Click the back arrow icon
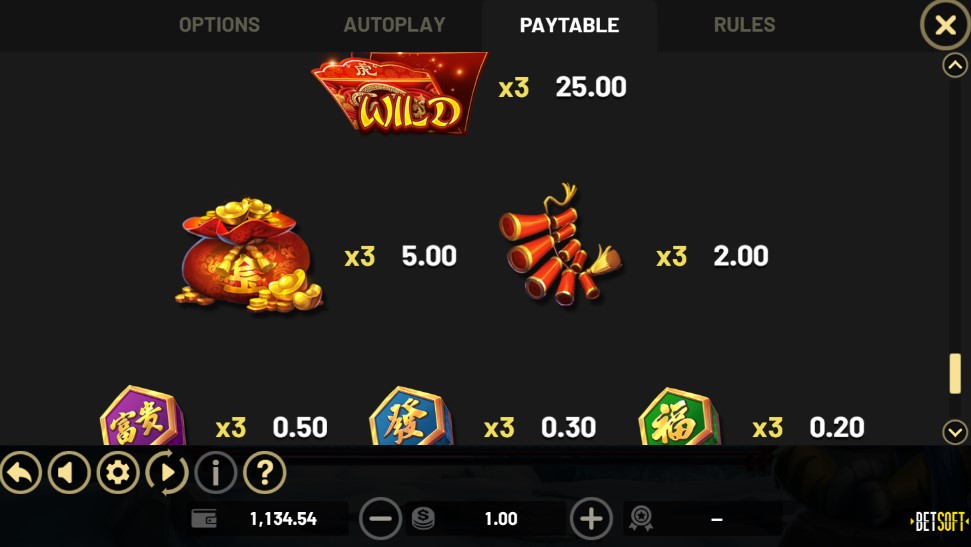 (x=20, y=473)
